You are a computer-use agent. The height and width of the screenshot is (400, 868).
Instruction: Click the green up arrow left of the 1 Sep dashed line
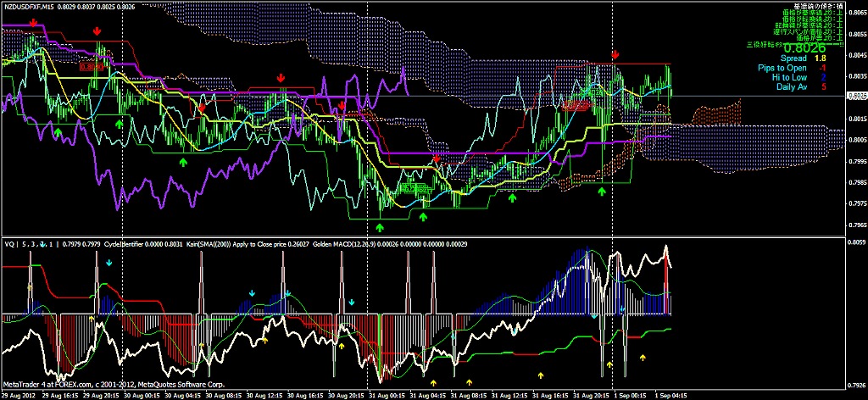point(602,191)
